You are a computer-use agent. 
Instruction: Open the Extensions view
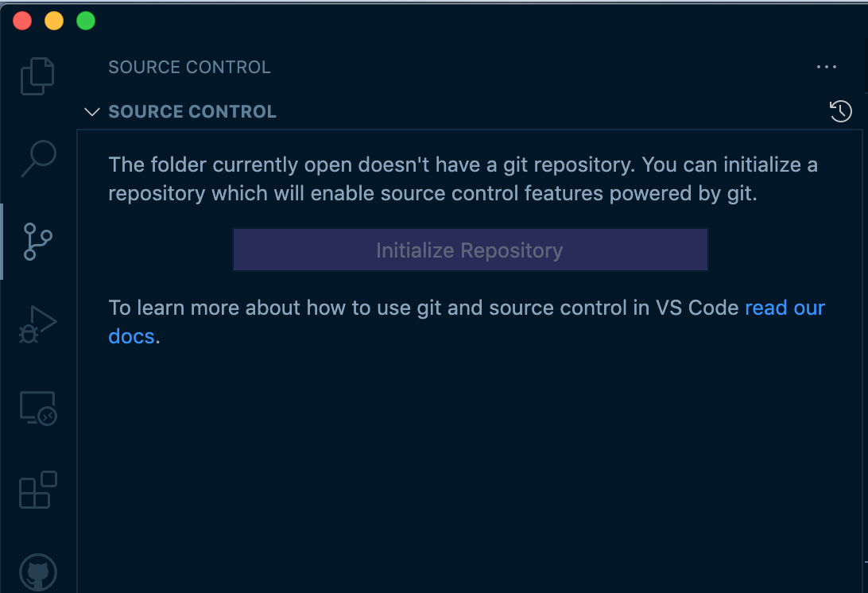[x=37, y=490]
